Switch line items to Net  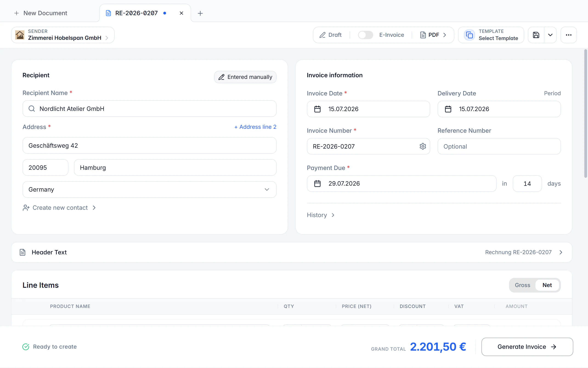[x=547, y=285]
